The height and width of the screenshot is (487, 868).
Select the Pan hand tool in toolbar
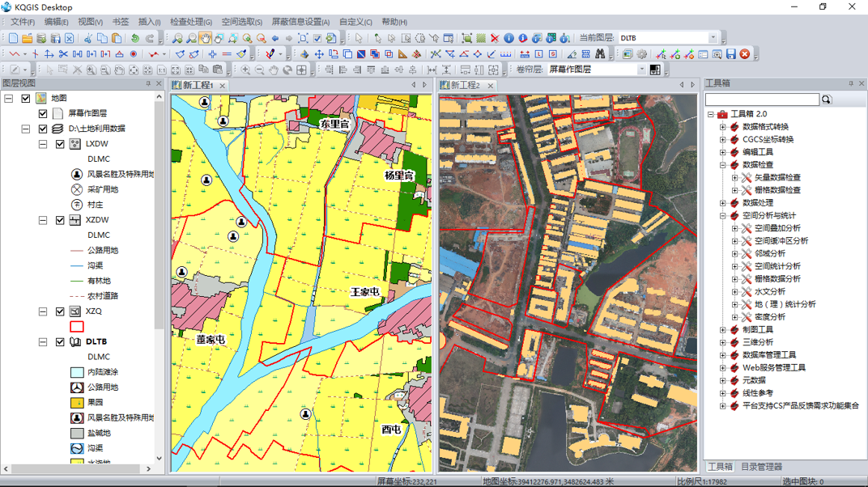click(x=206, y=38)
